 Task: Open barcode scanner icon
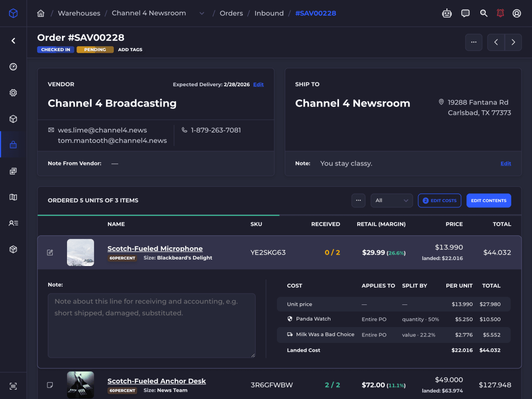(13, 386)
